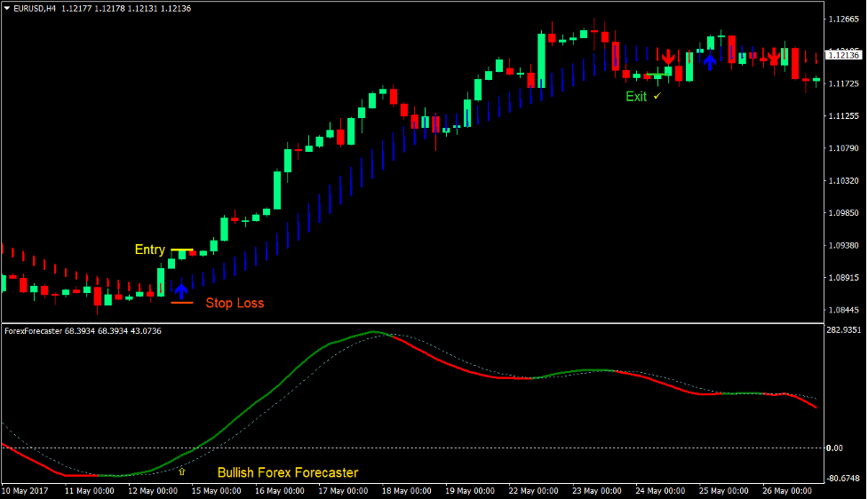Click the 18 May 00:00 date label

click(406, 491)
